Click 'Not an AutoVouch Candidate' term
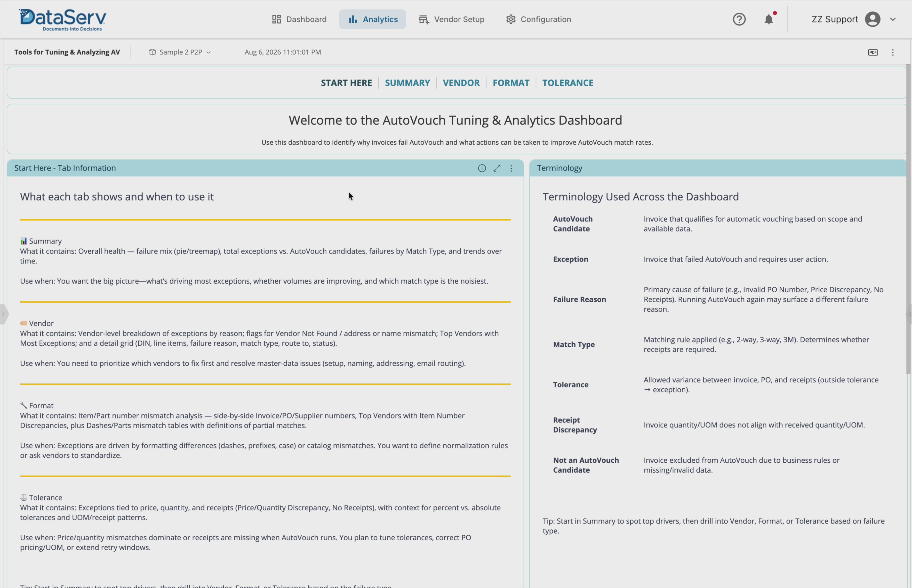Screen dimensions: 912x588 (x=586, y=465)
